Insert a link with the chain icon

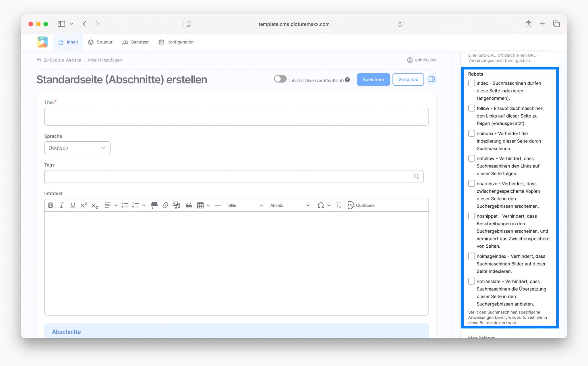[165, 205]
